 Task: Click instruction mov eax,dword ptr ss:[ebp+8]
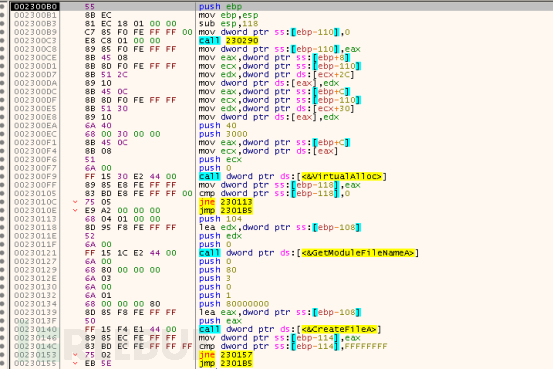[x=274, y=57]
